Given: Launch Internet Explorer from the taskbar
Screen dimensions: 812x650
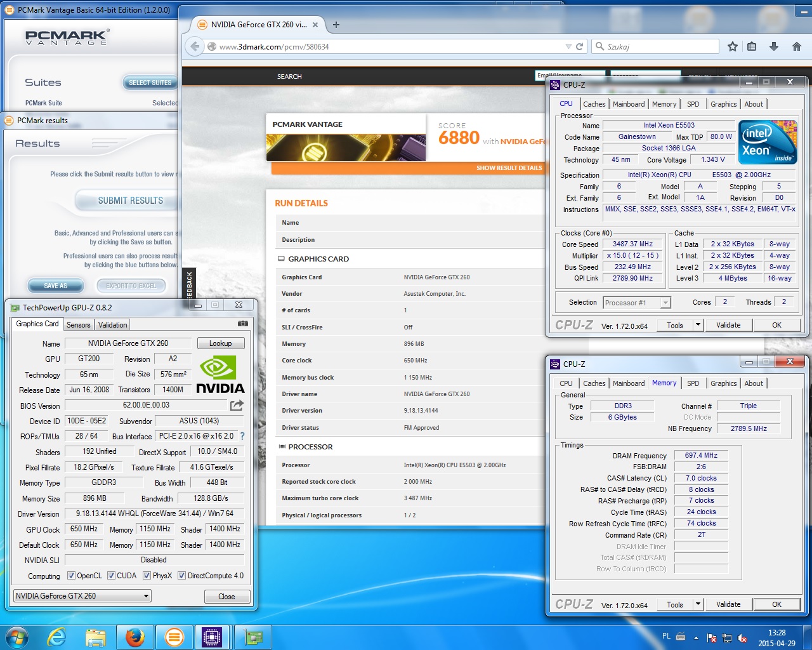Looking at the screenshot, I should (x=56, y=637).
